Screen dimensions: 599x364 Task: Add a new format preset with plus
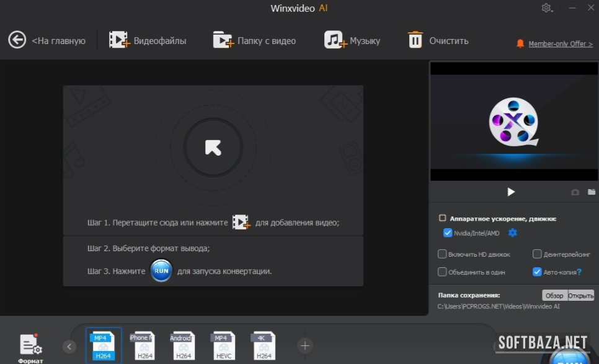pos(304,345)
